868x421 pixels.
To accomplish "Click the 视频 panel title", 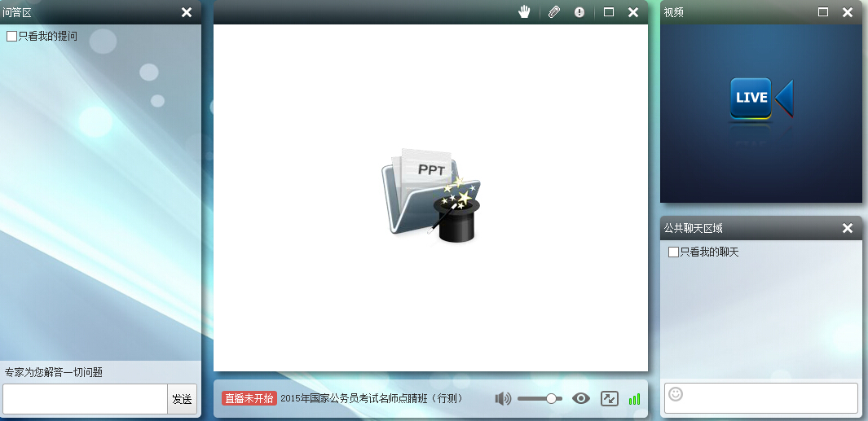I will [x=674, y=12].
